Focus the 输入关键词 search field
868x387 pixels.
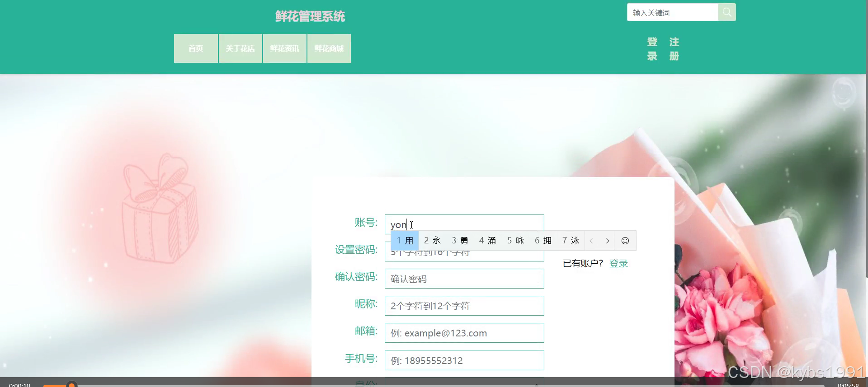click(x=672, y=12)
